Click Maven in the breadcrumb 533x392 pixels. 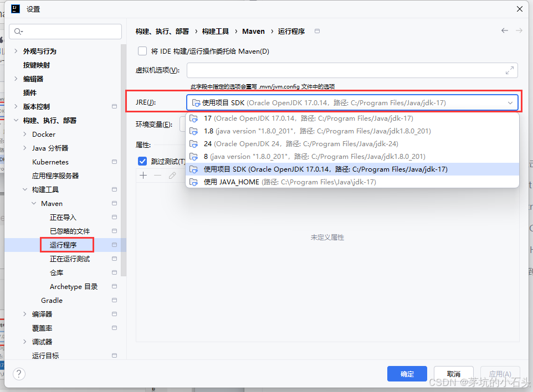tap(253, 31)
